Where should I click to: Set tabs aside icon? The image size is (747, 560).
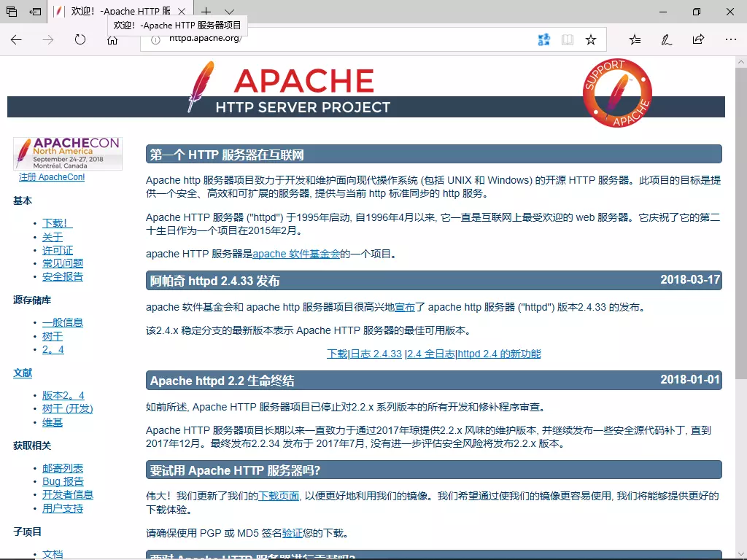(x=35, y=12)
